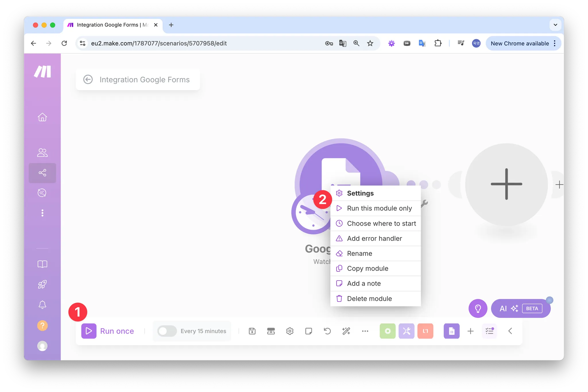Open the checklist icon in the toolbar
This screenshot has height=392, width=588.
tap(490, 331)
